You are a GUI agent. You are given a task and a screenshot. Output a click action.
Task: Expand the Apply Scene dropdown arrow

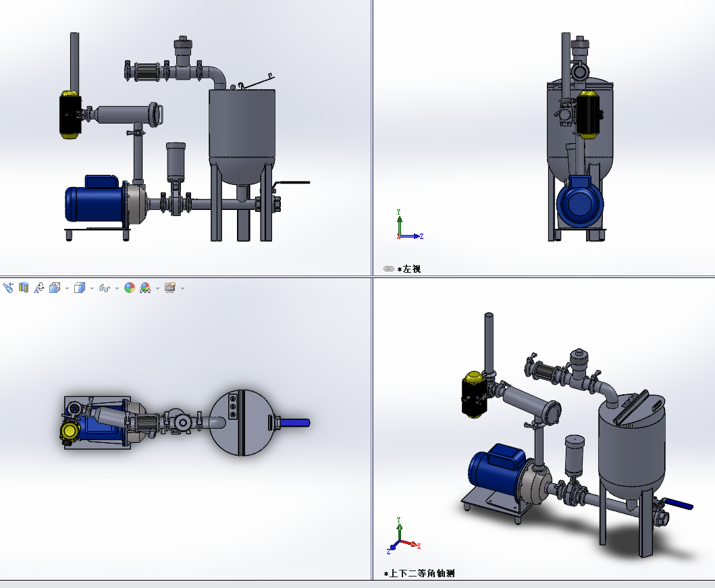pos(158,288)
